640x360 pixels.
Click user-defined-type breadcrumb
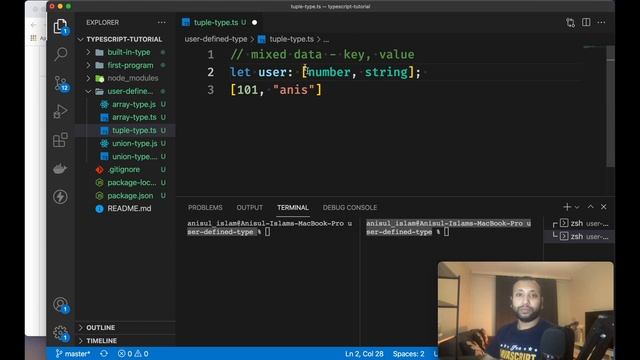point(216,39)
